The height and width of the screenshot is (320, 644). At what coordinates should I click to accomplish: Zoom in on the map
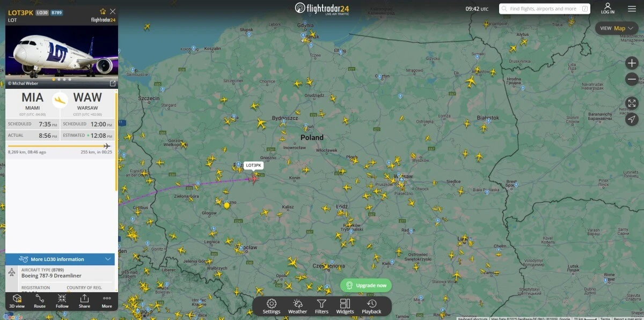coord(632,63)
